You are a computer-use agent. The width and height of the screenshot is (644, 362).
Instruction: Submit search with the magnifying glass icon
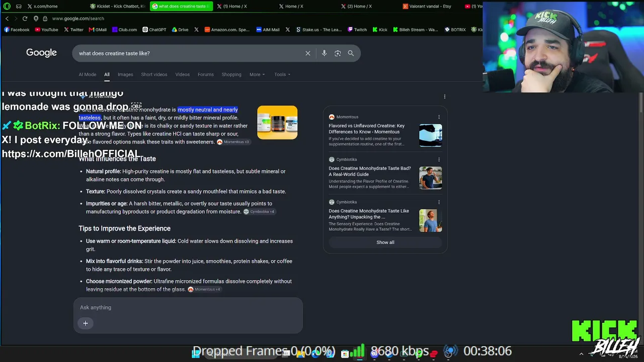tap(351, 53)
